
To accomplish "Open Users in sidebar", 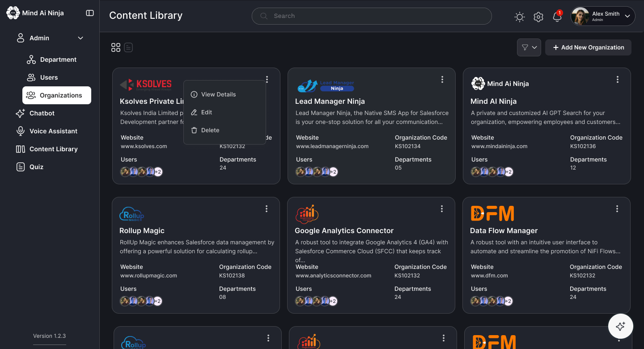I will point(42,77).
